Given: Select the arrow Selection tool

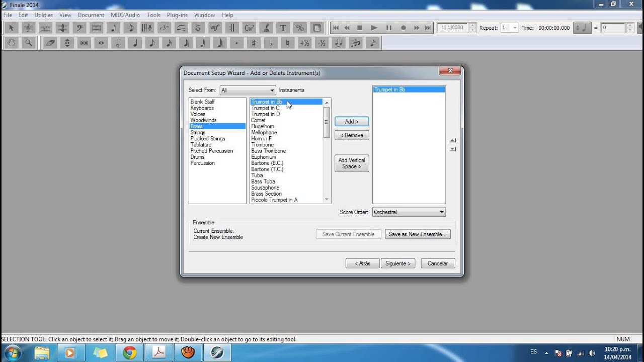Looking at the screenshot, I should 12,28.
